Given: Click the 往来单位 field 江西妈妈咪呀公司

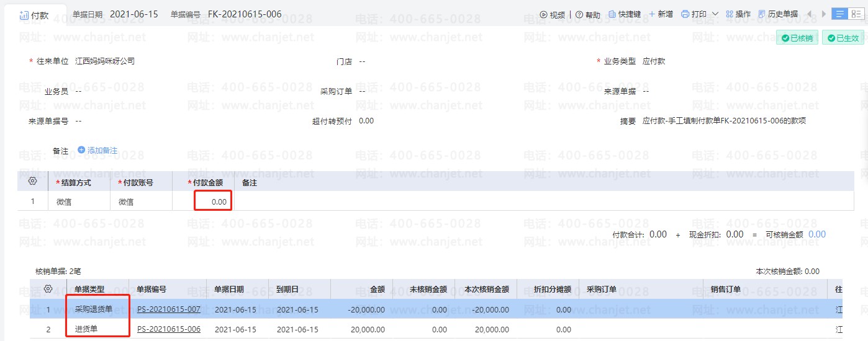Looking at the screenshot, I should 105,61.
